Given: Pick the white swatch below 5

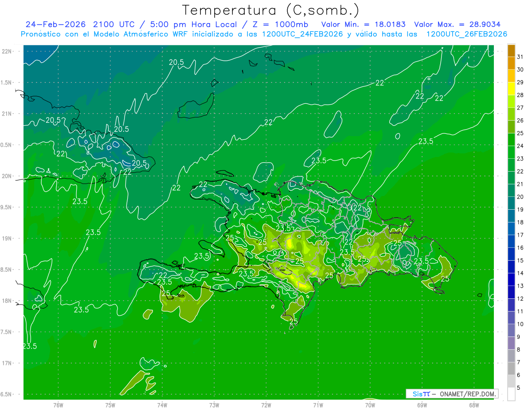Looking at the screenshot, I should click(x=511, y=394).
